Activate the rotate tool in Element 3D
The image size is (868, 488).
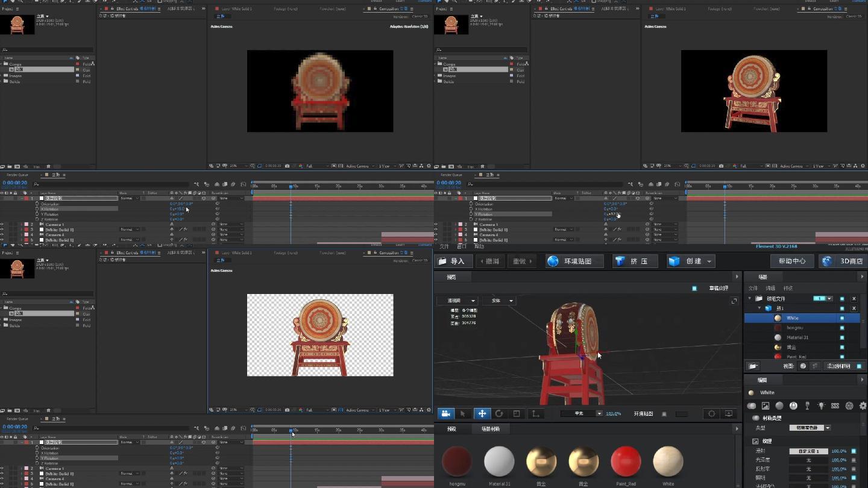[x=499, y=413]
